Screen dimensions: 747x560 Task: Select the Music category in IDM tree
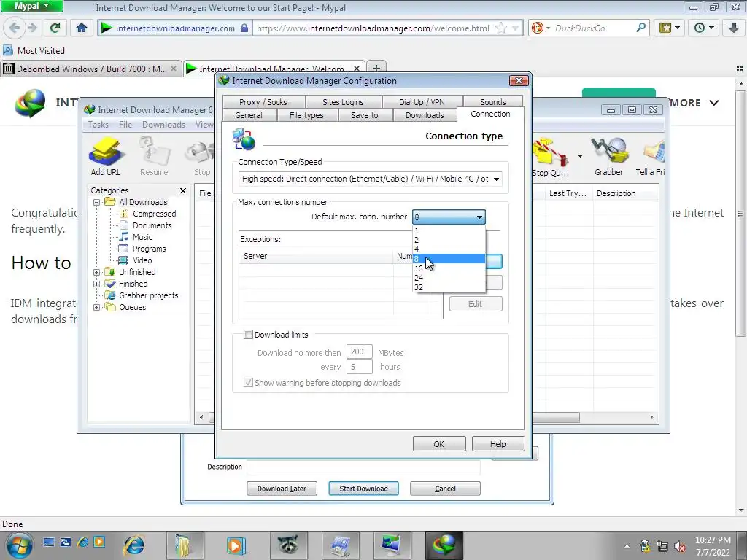142,237
